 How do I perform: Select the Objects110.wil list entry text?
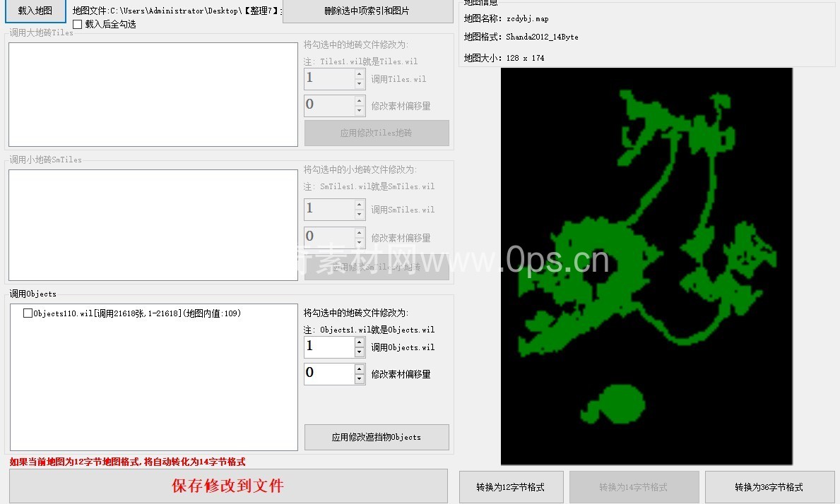[x=137, y=313]
